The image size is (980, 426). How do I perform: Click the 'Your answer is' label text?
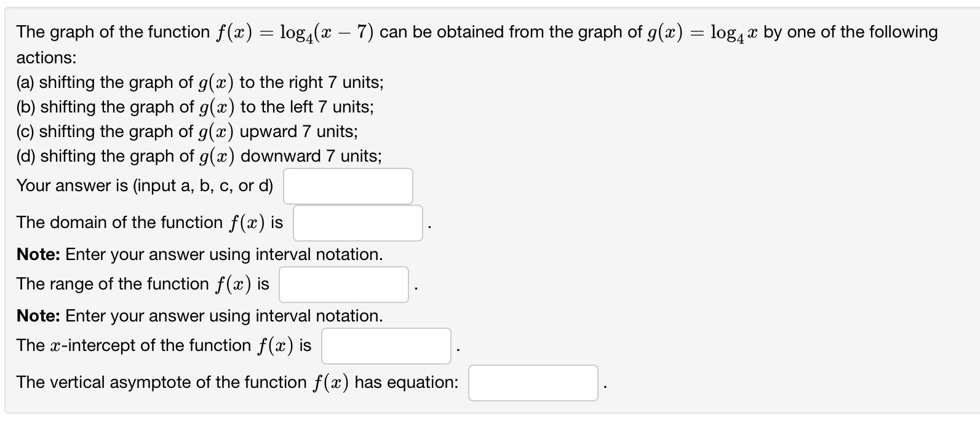[x=145, y=186]
